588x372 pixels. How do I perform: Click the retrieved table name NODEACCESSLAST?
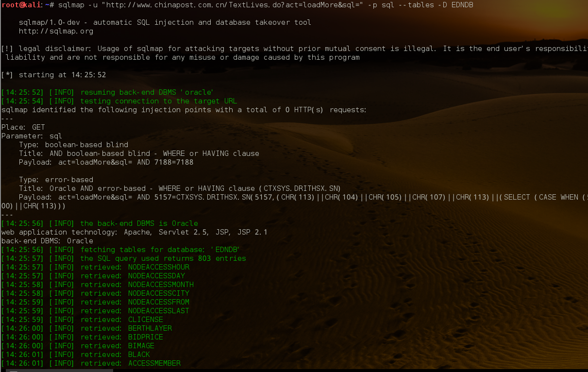(159, 311)
